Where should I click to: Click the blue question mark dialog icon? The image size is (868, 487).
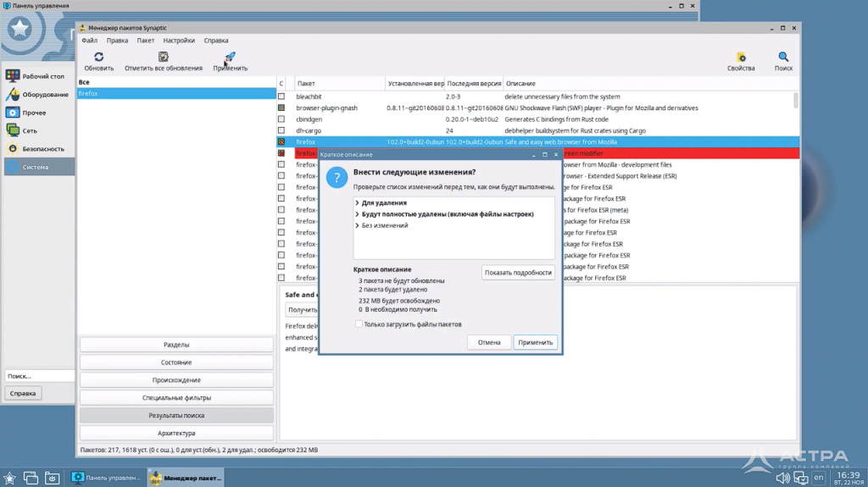click(337, 178)
